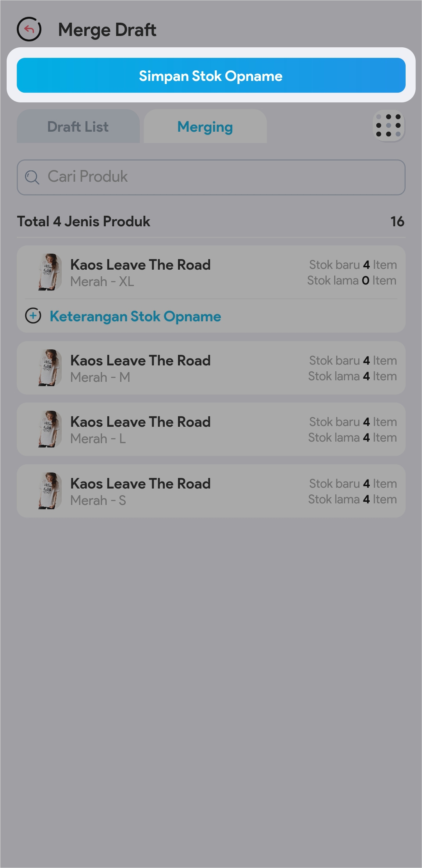The height and width of the screenshot is (868, 422).
Task: Select Kaos Leave The Road Merah - XL
Action: tap(141, 272)
